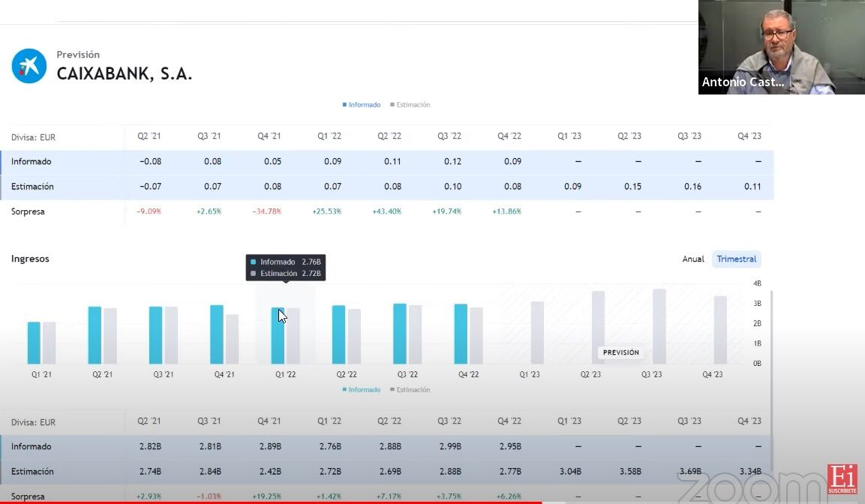Click the Q4 '21 estimated revenue bar
The image size is (865, 504).
pyautogui.click(x=233, y=339)
